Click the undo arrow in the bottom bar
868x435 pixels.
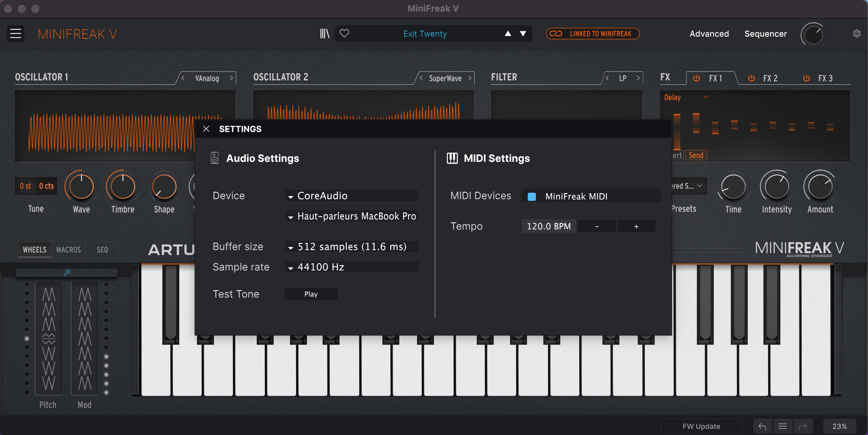(x=762, y=426)
